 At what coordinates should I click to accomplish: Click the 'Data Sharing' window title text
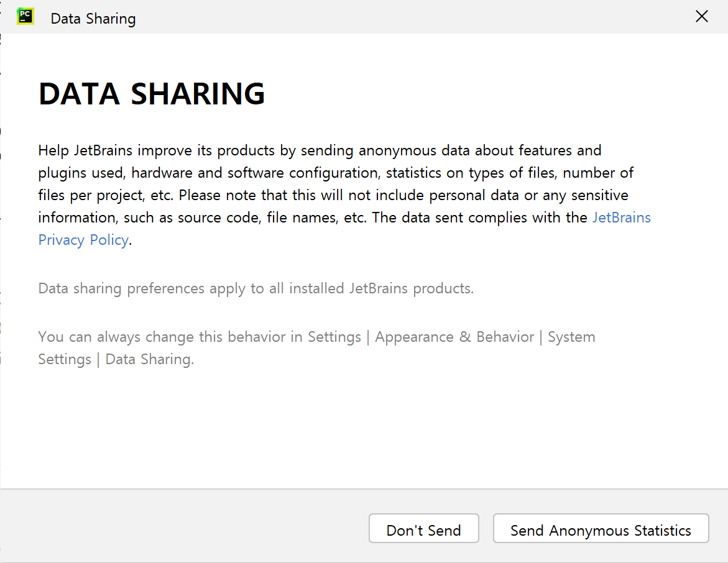click(x=93, y=19)
